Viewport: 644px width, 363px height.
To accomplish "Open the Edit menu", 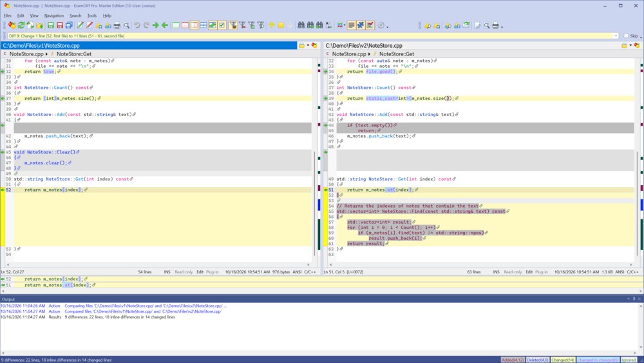I will [x=21, y=15].
